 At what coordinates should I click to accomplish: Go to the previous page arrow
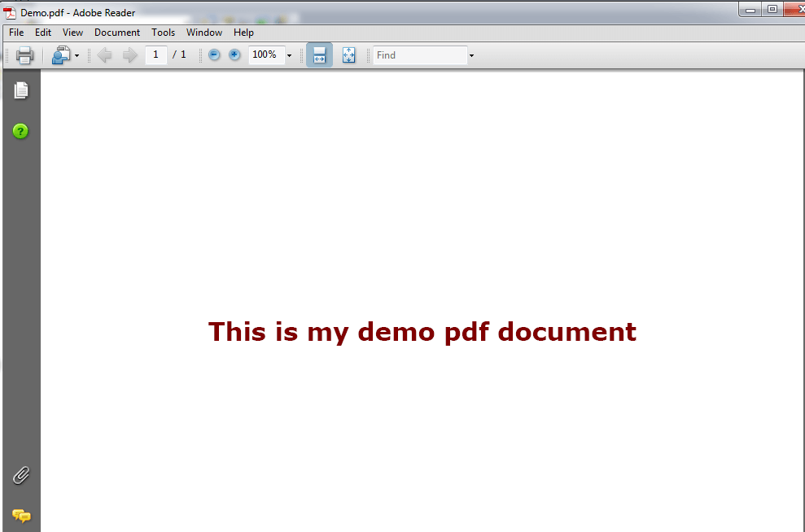(x=104, y=55)
